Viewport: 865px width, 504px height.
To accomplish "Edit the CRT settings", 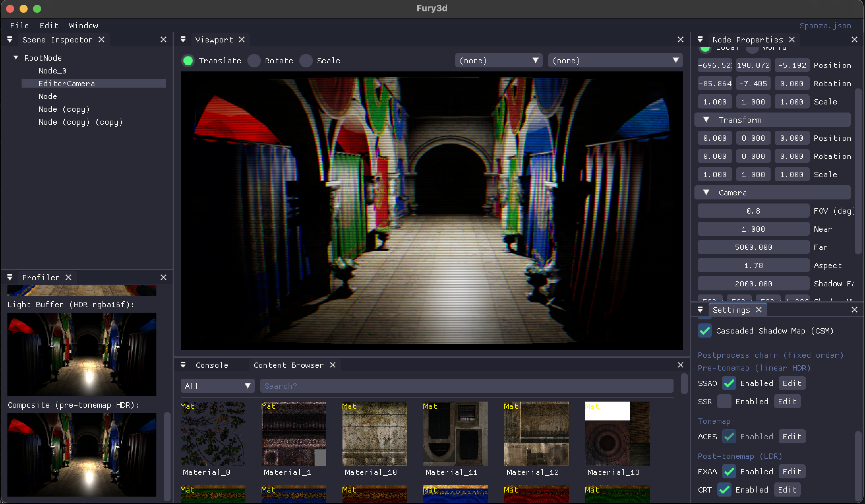I will 787,490.
